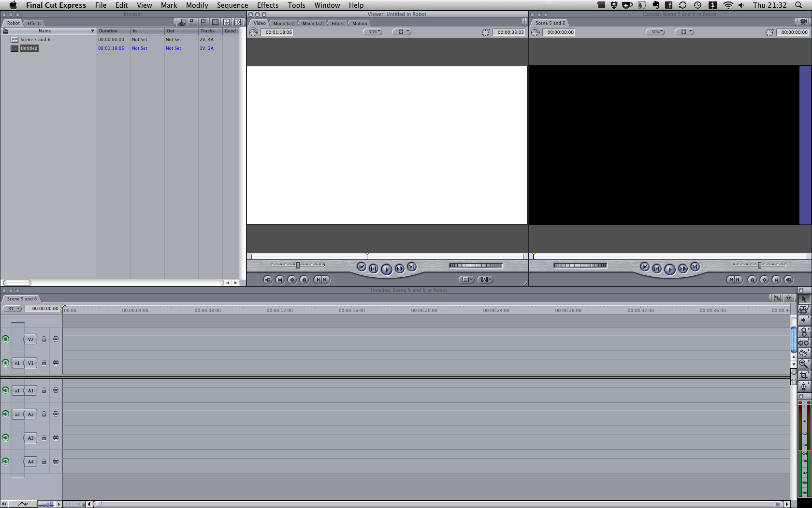812x508 pixels.
Task: Select the Slip tool in tool palette
Action: [804, 343]
